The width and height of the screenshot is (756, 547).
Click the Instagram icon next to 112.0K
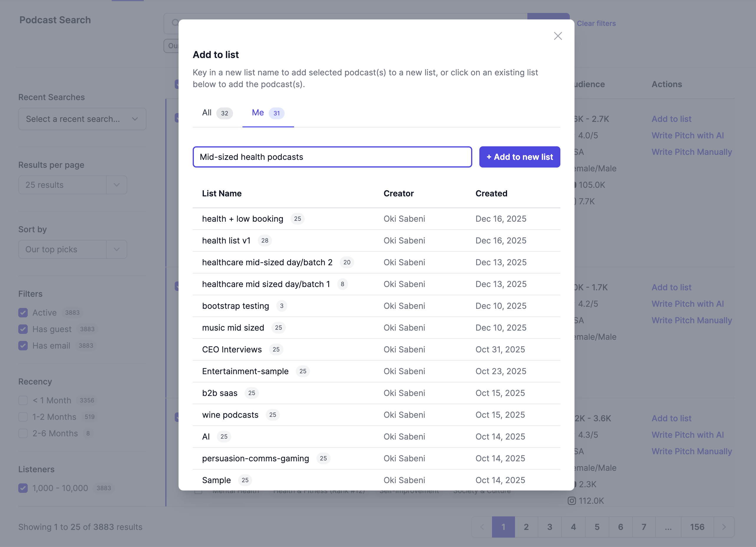[x=571, y=501]
